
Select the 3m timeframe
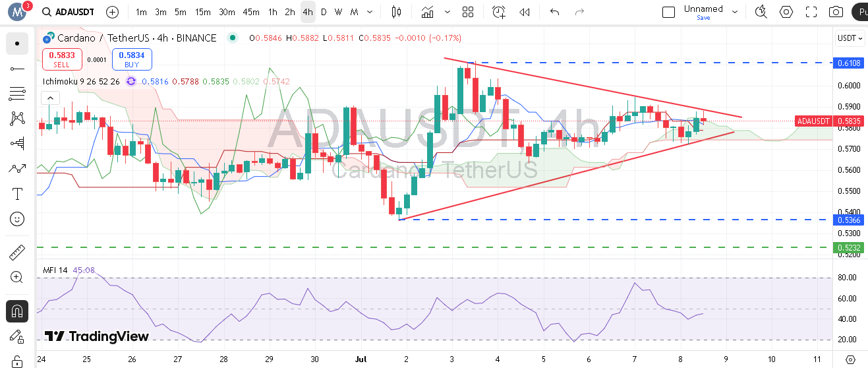click(x=161, y=12)
